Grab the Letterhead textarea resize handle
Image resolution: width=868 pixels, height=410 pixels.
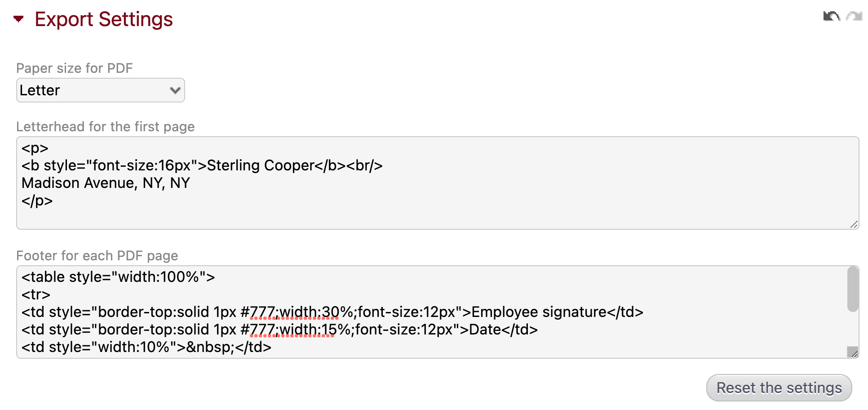(854, 224)
